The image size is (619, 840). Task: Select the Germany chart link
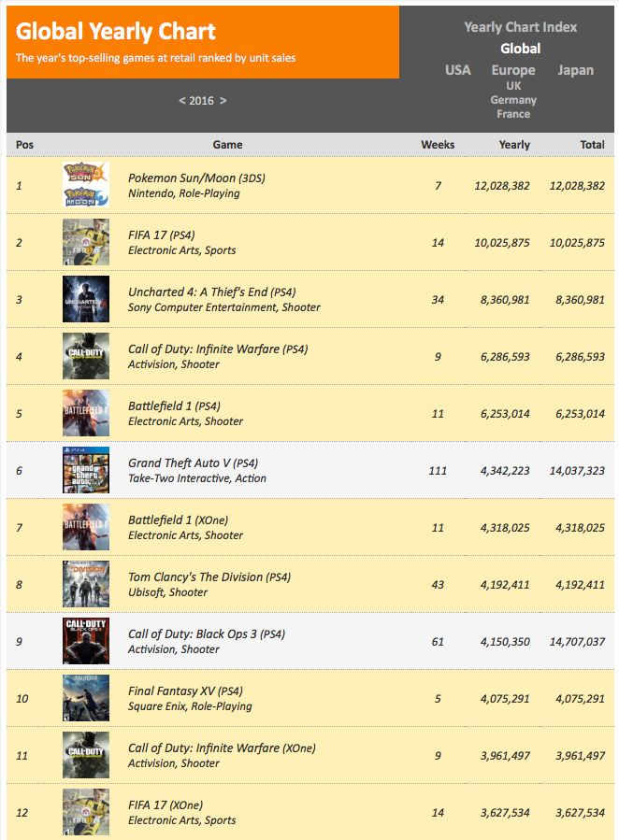tap(513, 99)
